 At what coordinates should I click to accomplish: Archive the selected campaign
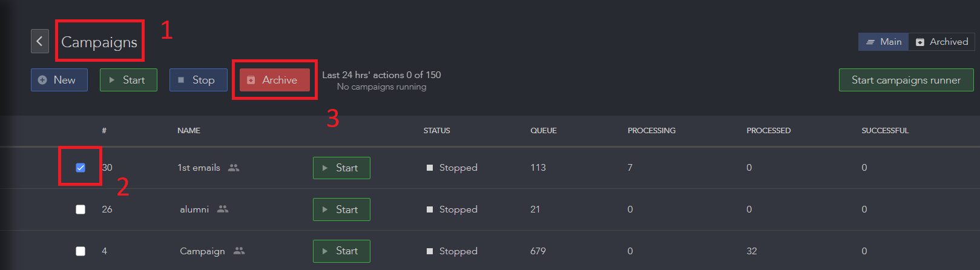coord(275,80)
